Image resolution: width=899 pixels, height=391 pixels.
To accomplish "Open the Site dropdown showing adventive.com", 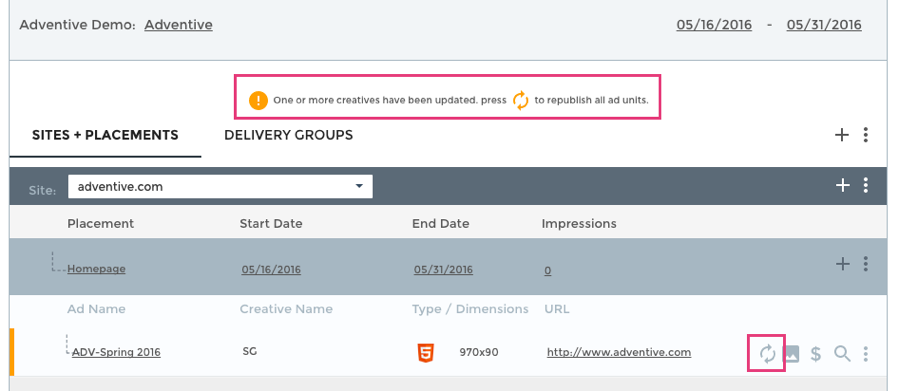I will [x=220, y=186].
